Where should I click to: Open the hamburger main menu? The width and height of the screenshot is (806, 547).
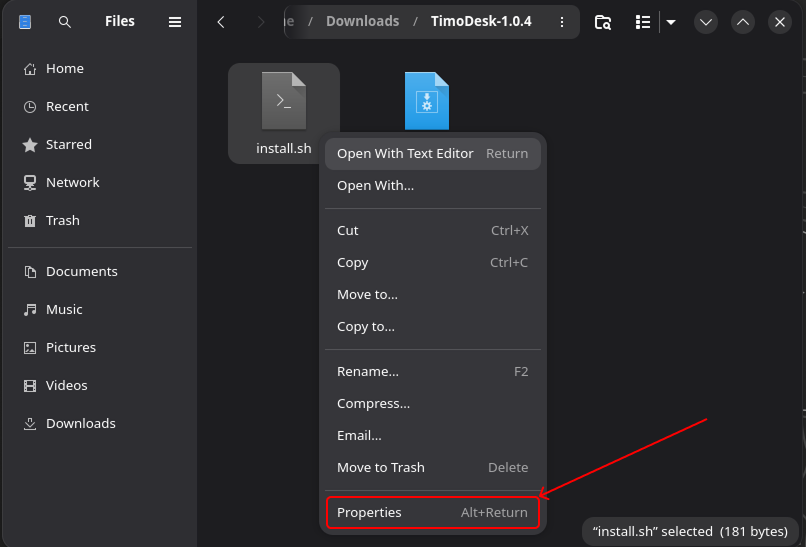click(x=175, y=22)
